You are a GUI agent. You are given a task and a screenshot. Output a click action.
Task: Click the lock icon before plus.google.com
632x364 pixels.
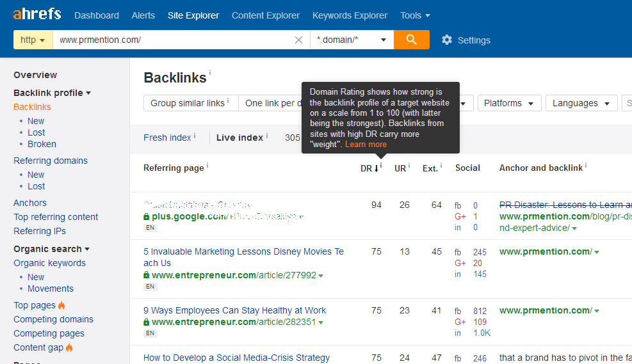[x=146, y=217]
